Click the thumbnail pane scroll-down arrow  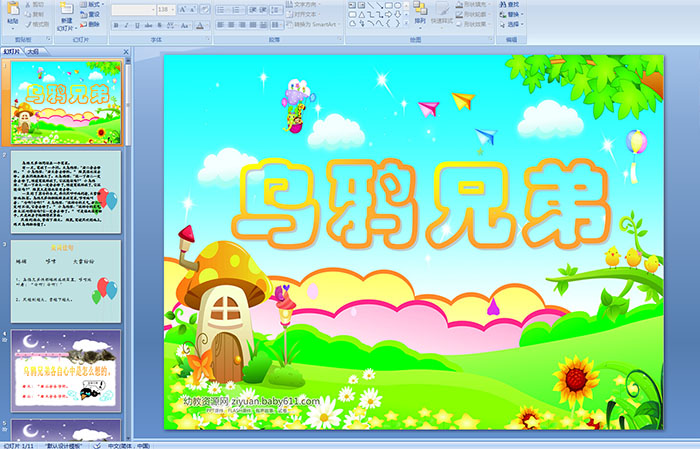[x=129, y=437]
